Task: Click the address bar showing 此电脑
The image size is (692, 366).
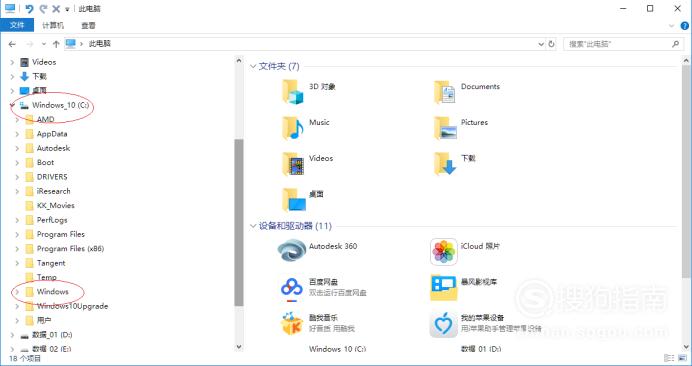Action: (305, 44)
